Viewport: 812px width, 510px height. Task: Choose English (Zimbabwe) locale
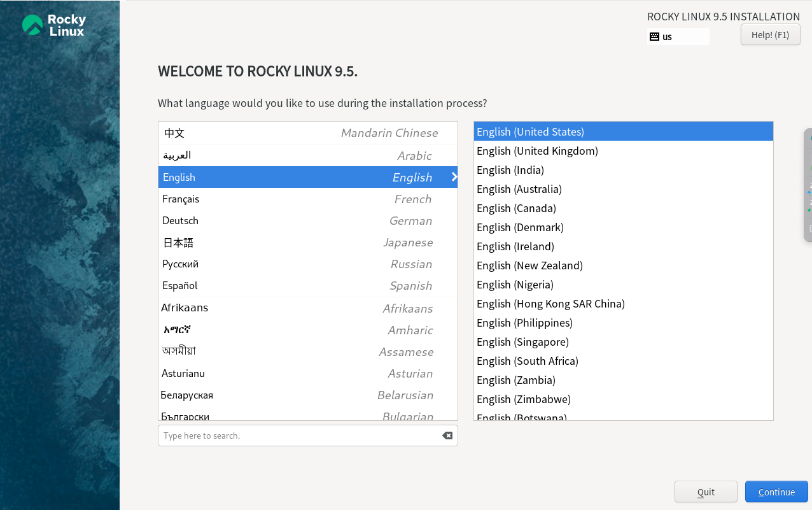point(624,399)
